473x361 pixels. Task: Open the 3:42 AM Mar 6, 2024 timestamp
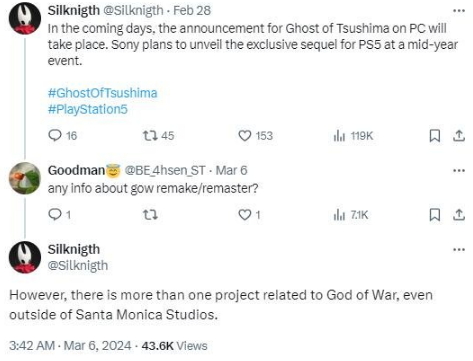click(70, 346)
